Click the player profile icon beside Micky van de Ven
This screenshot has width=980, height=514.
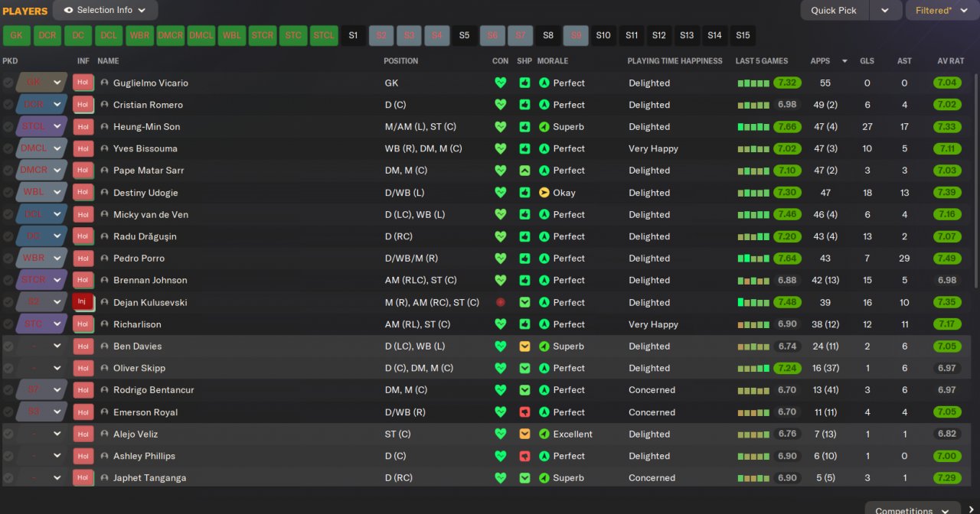click(x=105, y=214)
